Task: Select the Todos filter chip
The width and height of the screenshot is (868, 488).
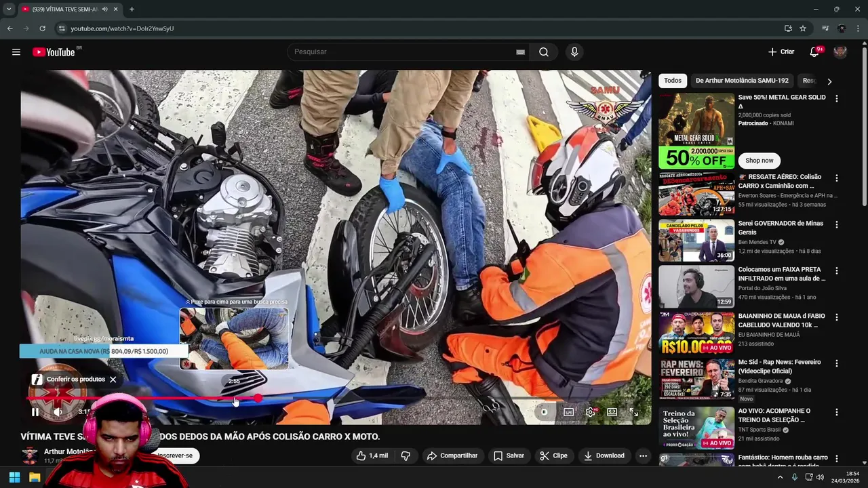Action: 673,81
